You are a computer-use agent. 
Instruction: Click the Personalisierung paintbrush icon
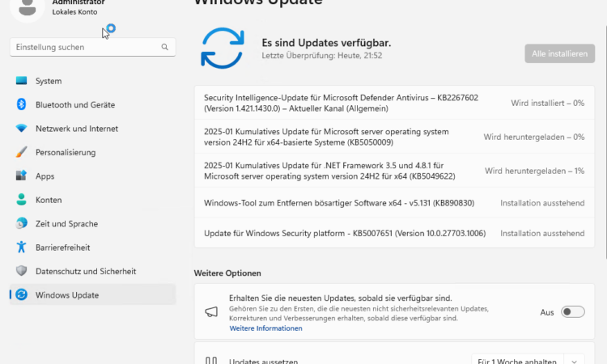(21, 151)
